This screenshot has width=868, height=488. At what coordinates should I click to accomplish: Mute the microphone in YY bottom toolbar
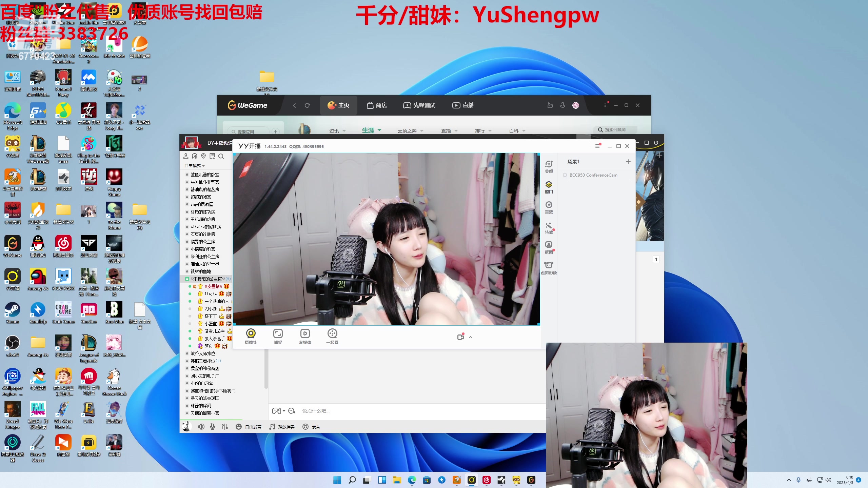point(213,427)
